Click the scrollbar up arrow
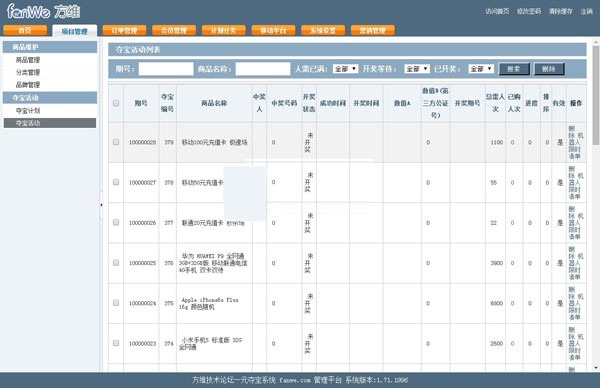This screenshot has height=388, width=600. (596, 42)
